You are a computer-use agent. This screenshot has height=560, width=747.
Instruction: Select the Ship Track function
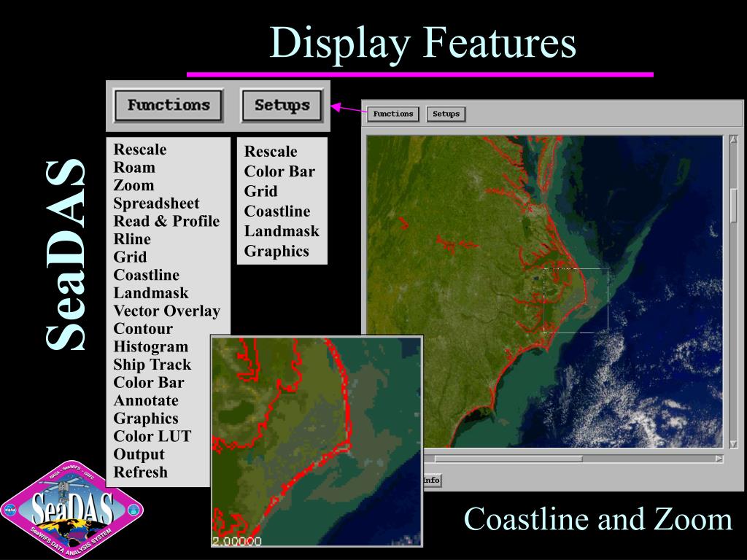tap(152, 365)
